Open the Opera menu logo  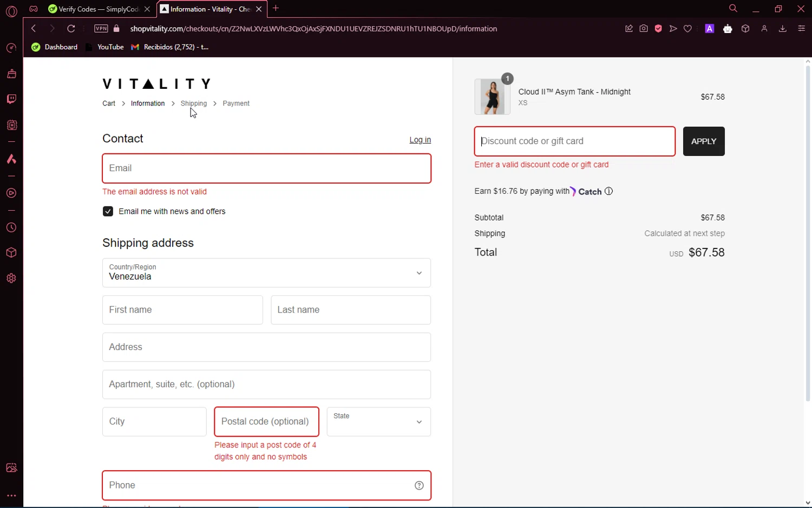[x=11, y=11]
